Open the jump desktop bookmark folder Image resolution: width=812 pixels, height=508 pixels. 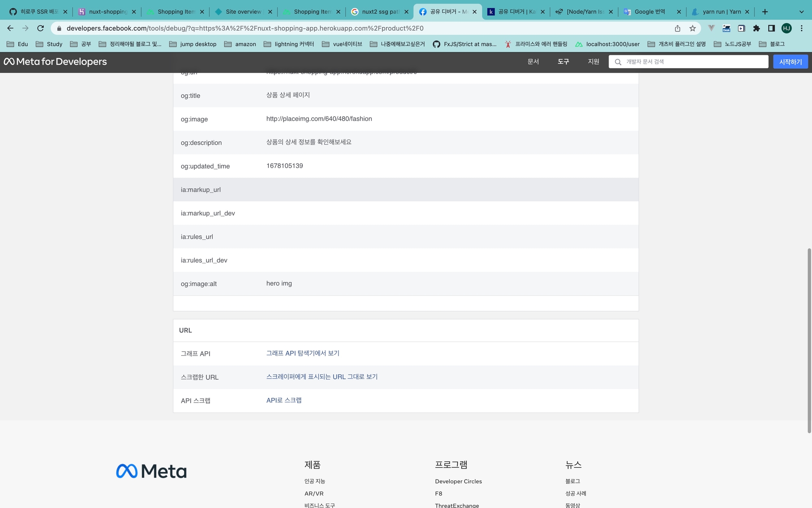(193, 44)
